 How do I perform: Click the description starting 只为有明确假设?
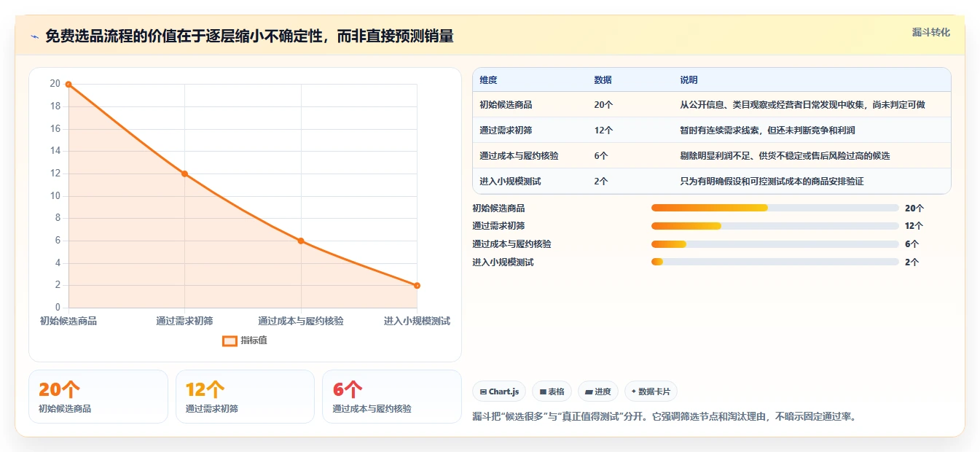click(x=772, y=181)
